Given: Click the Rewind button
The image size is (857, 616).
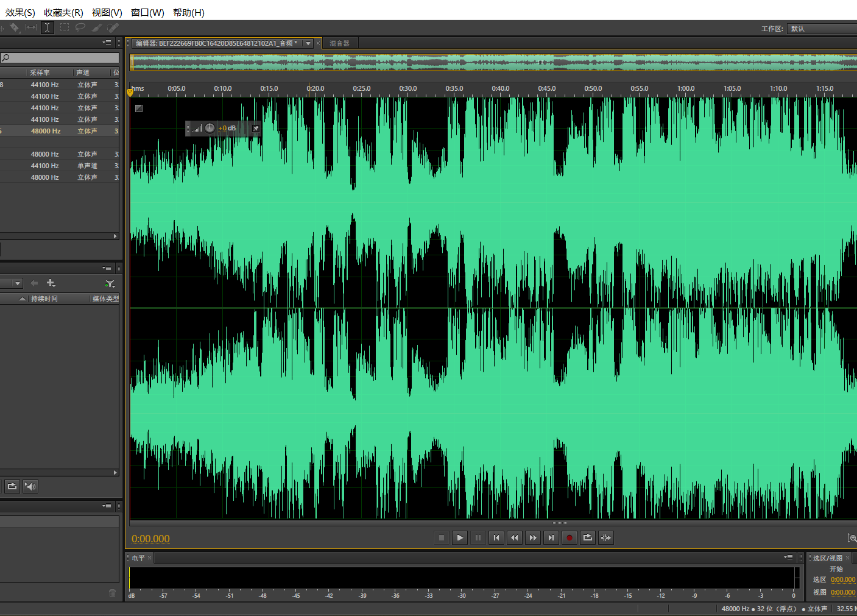Looking at the screenshot, I should pyautogui.click(x=515, y=537).
